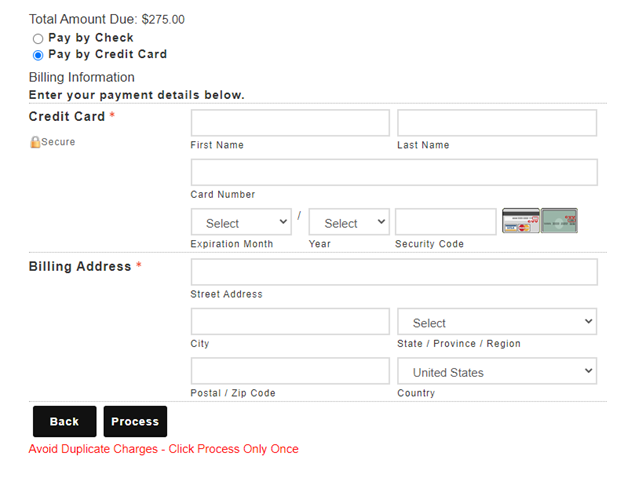
Task: Expand the State / Province / Region dropdown
Action: tap(497, 321)
